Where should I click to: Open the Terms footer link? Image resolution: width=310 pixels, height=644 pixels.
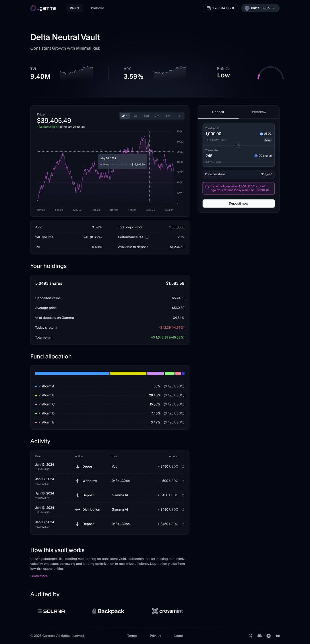point(132,636)
